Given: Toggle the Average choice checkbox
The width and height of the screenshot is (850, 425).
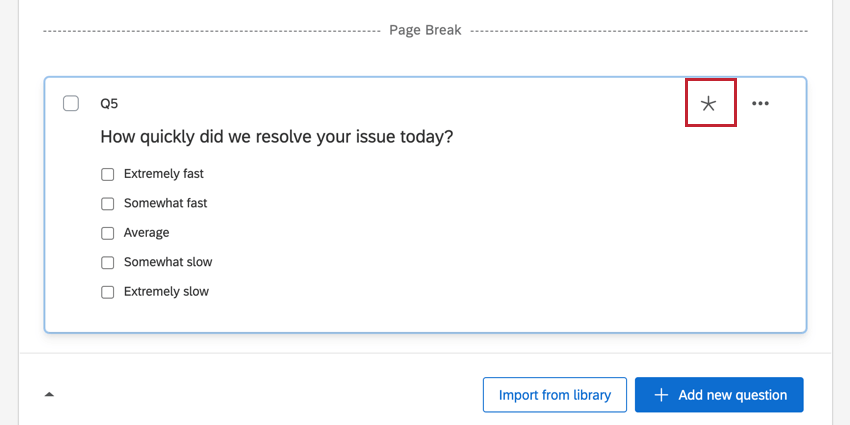Looking at the screenshot, I should coord(108,233).
